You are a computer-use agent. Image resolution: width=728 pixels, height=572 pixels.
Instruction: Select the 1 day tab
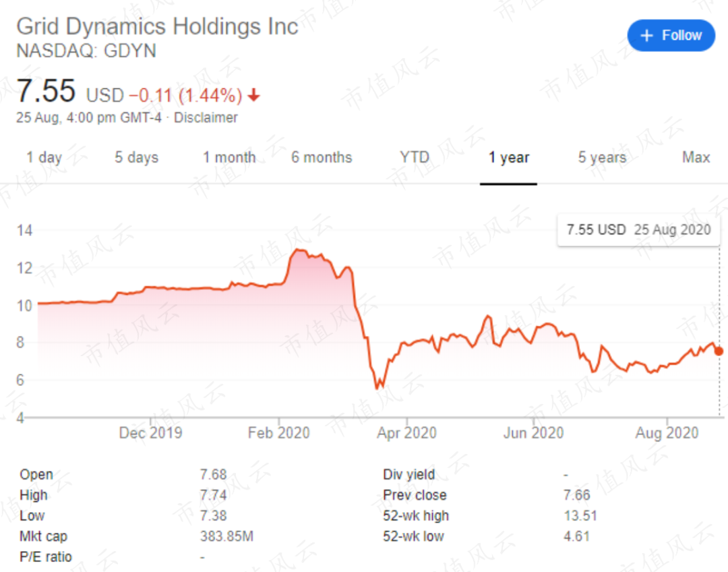44,158
